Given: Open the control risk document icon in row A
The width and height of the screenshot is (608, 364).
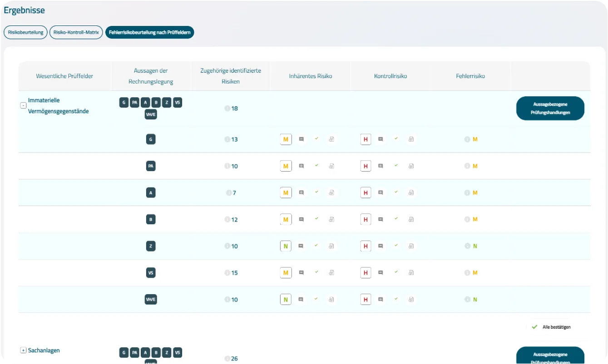Looking at the screenshot, I should click(x=411, y=193).
